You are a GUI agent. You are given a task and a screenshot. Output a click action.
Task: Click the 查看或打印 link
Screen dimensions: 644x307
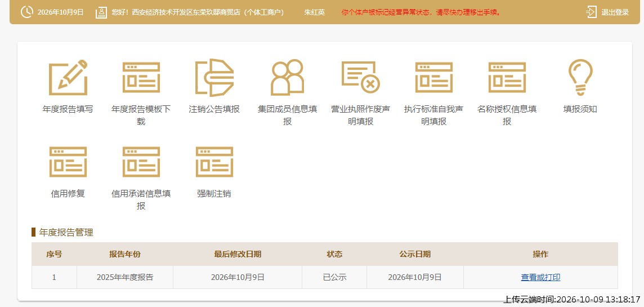pyautogui.click(x=540, y=277)
